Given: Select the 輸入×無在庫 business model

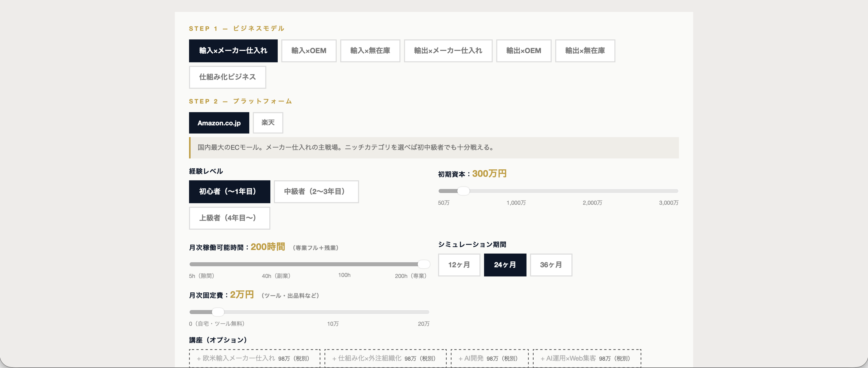Looking at the screenshot, I should pyautogui.click(x=370, y=51).
